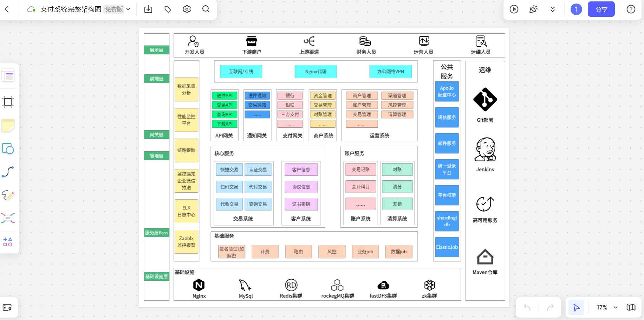Select the 展示层 green label
The height and width of the screenshot is (320, 644).
[156, 50]
